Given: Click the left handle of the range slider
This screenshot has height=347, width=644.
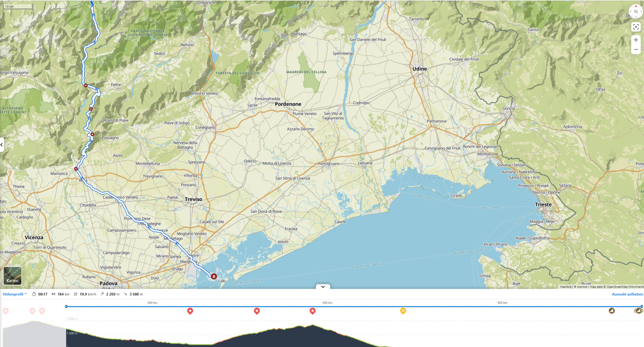Looking at the screenshot, I should (x=66, y=306).
